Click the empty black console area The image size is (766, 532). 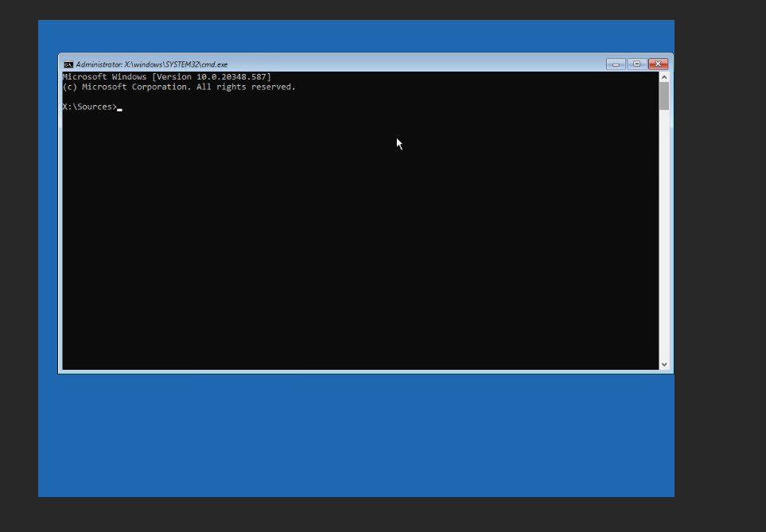pos(358,254)
